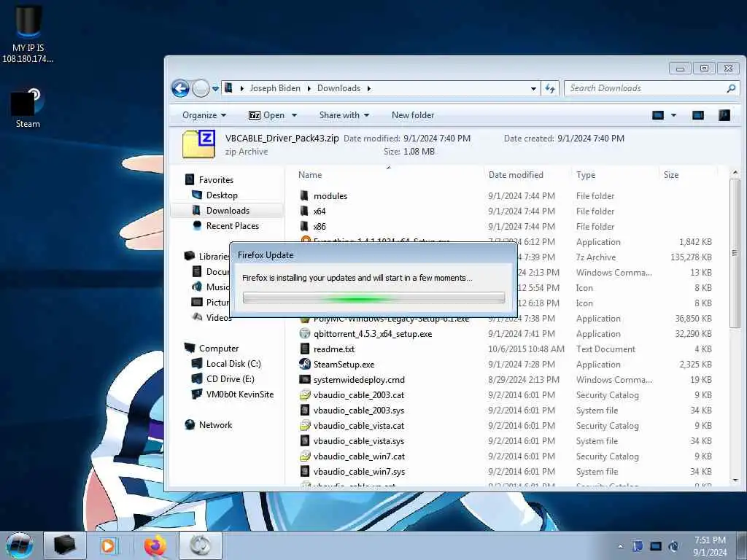Select vbaudio_cable_vista.cat
The width and height of the screenshot is (747, 560).
(358, 425)
